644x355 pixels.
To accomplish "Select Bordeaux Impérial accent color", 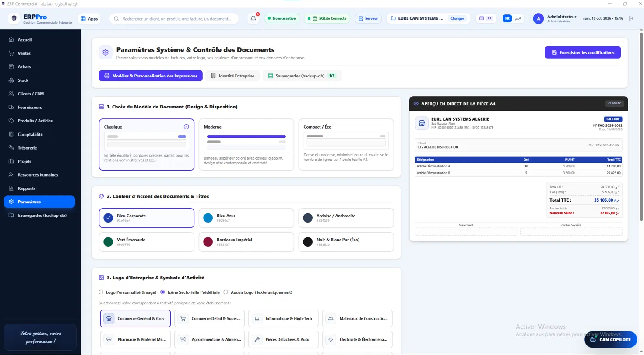I will click(246, 242).
